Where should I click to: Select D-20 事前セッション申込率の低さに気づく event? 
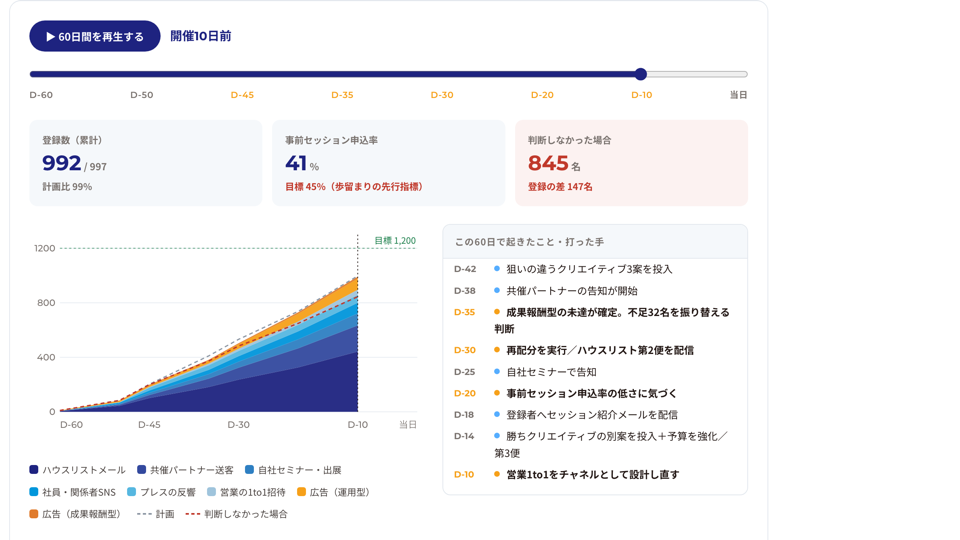[594, 393]
